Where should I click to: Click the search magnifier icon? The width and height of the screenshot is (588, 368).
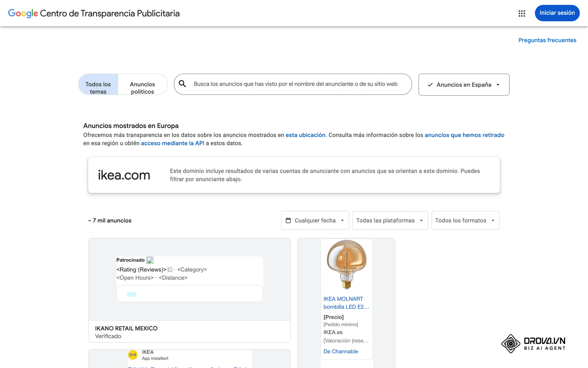click(x=182, y=84)
